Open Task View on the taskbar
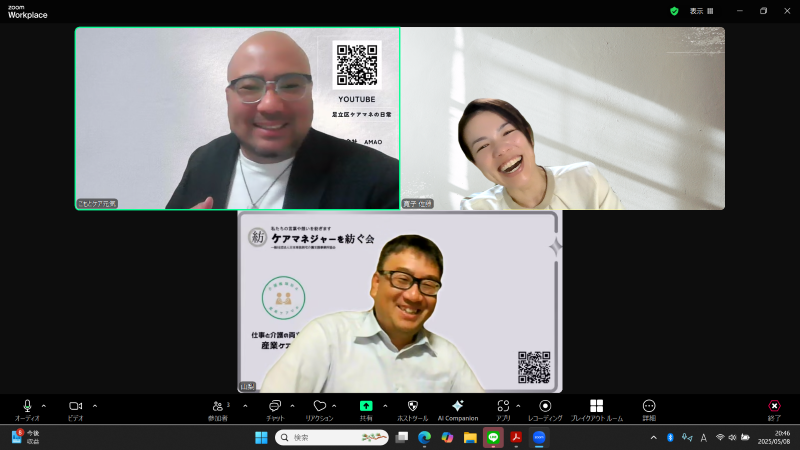The height and width of the screenshot is (450, 800). [x=402, y=438]
